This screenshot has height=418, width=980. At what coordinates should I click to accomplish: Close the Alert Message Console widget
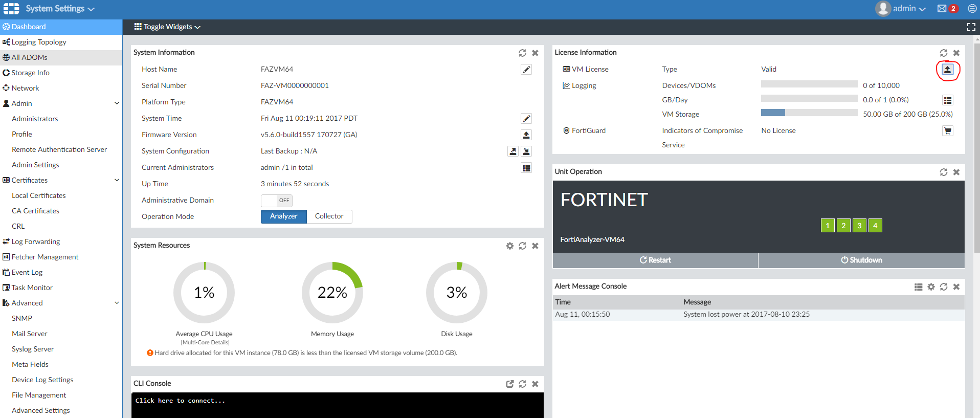coord(956,287)
